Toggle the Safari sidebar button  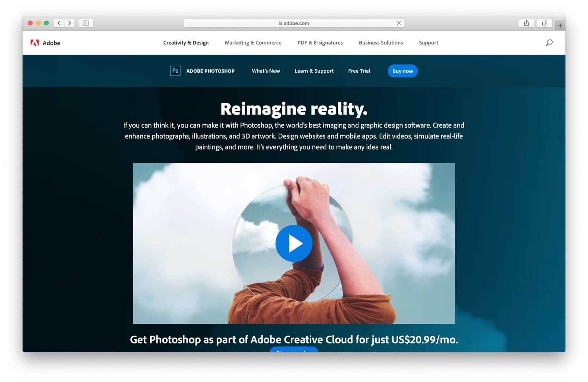[x=86, y=23]
